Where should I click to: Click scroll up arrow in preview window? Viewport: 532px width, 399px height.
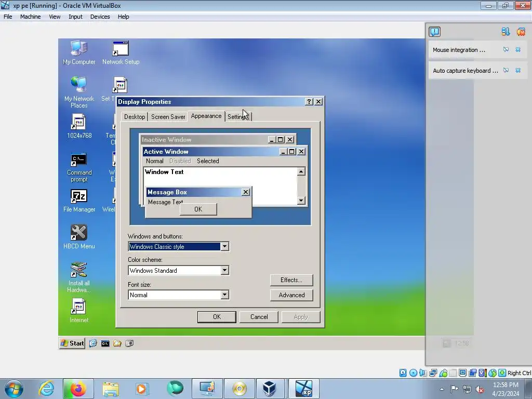[x=301, y=171]
